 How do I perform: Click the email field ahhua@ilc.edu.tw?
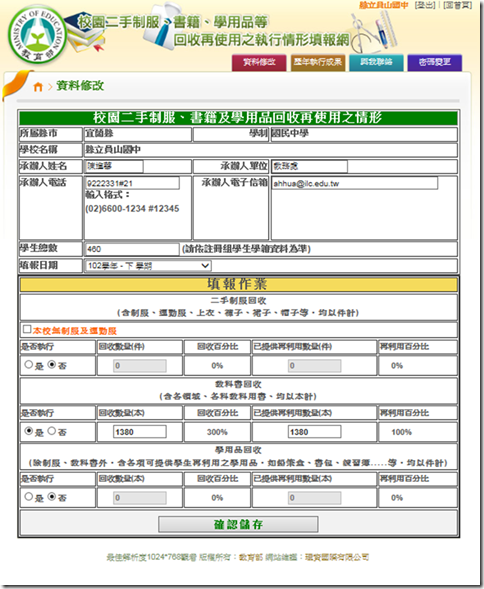[x=354, y=183]
